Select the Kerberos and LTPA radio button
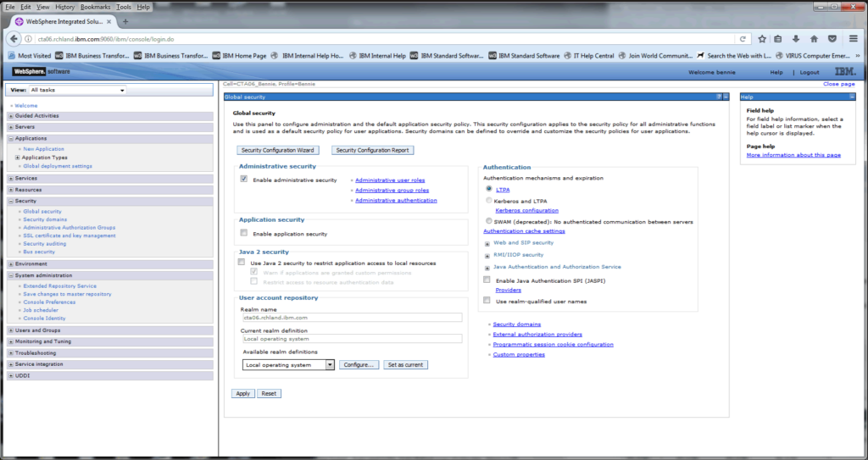868x460 pixels. (x=489, y=201)
